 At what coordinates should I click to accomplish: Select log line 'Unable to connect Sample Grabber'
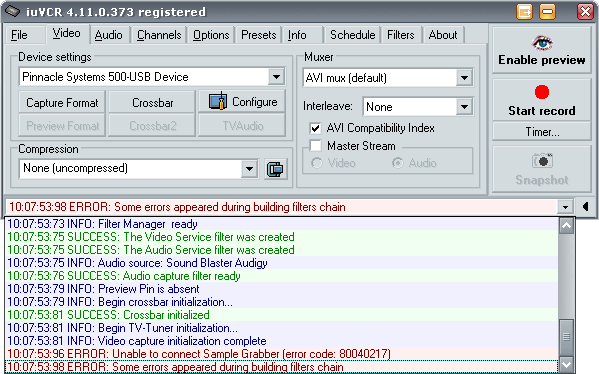click(x=282, y=354)
